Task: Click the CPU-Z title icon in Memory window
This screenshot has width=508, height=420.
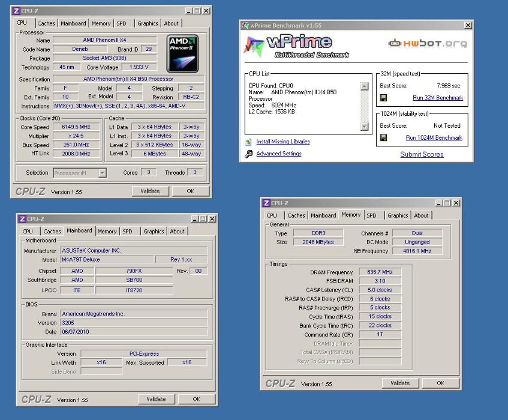Action: (266, 203)
